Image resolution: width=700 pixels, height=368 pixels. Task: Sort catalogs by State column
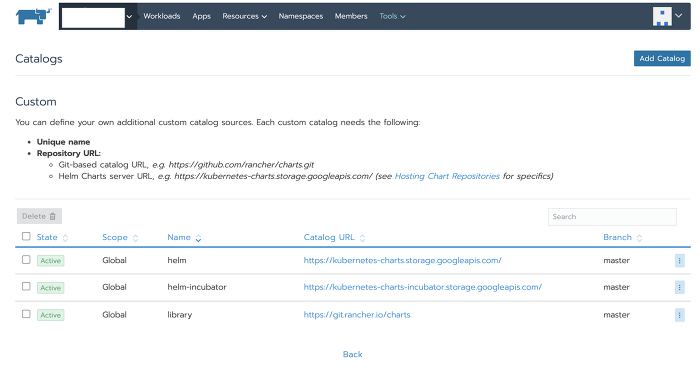pyautogui.click(x=52, y=238)
